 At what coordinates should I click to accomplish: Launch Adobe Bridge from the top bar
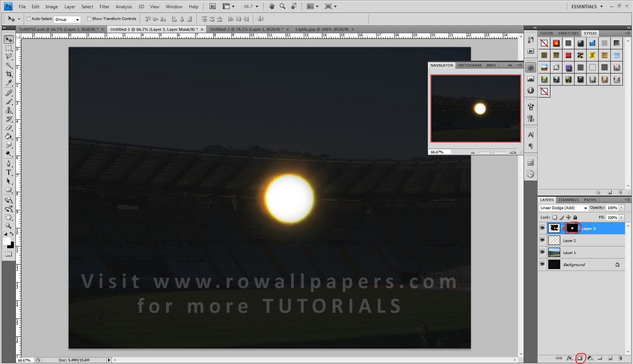[212, 6]
